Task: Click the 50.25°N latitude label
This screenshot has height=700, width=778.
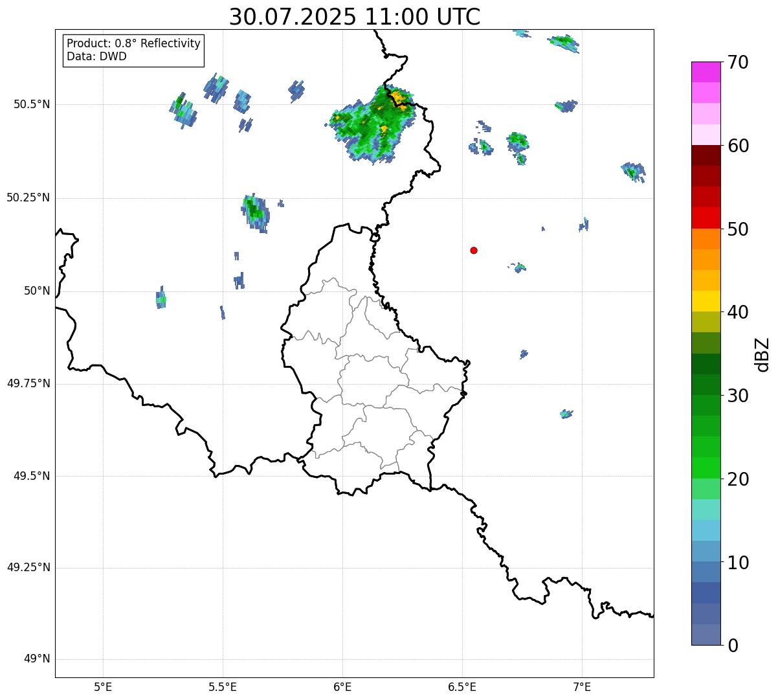Action: coord(28,198)
